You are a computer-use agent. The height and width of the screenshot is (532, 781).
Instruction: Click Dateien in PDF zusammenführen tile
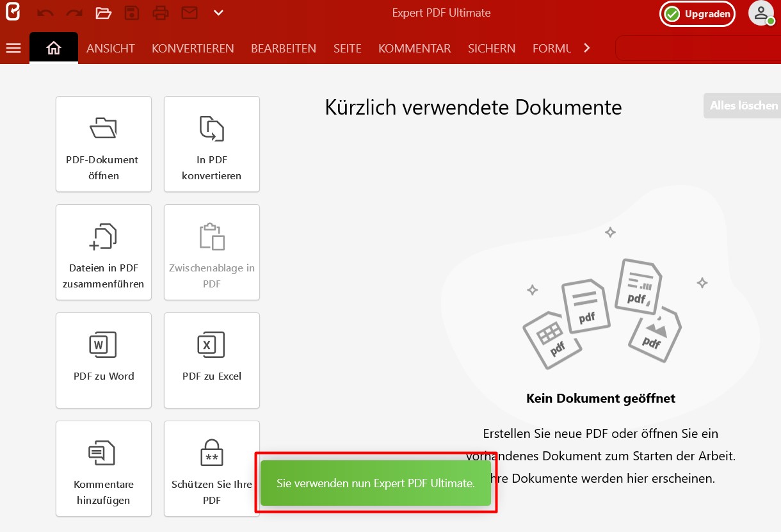coord(104,252)
